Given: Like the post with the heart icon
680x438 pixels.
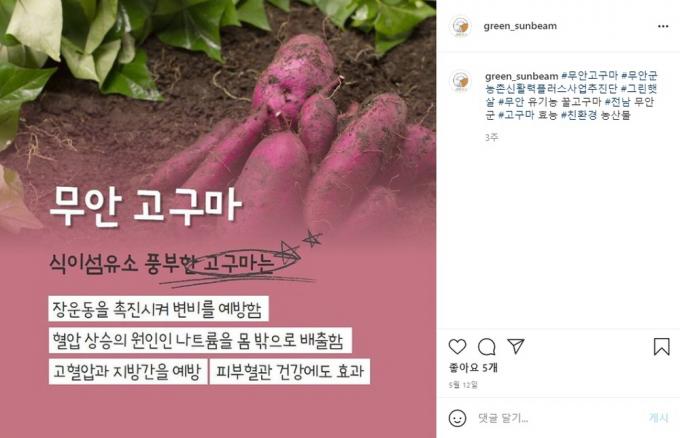Looking at the screenshot, I should 457,347.
